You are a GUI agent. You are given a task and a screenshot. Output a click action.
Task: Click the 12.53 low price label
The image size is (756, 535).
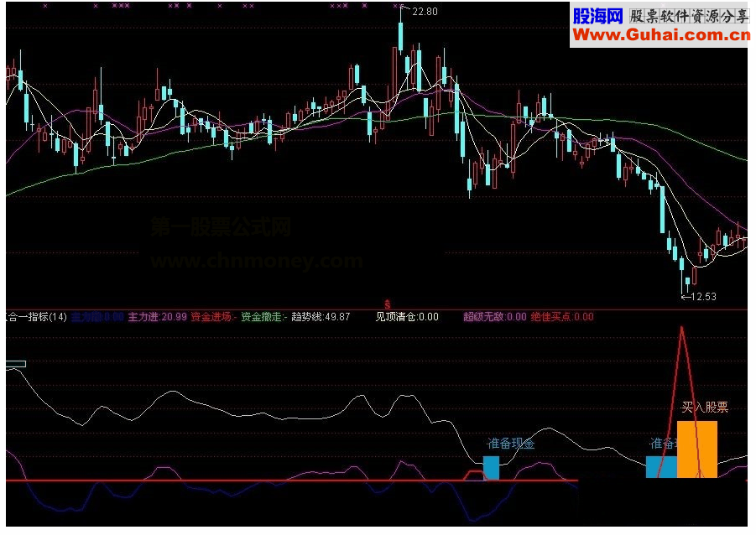(703, 296)
